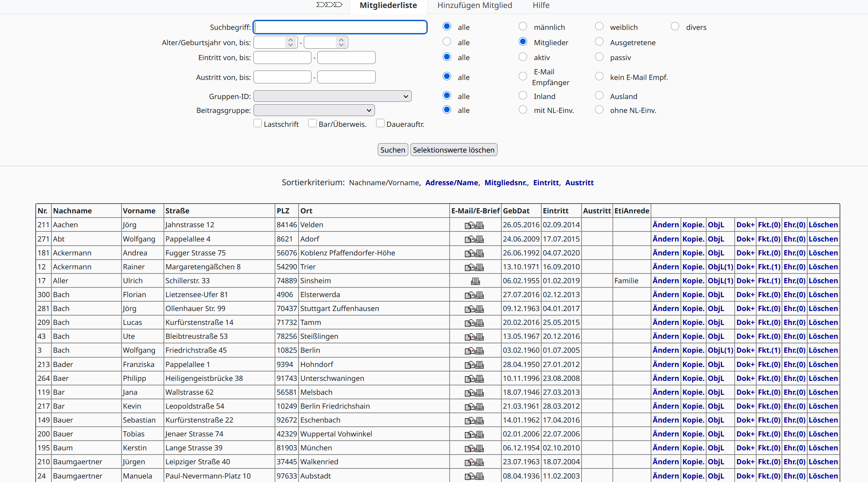Open the Hilfe tab
Screen dimensions: 868x482
point(541,5)
